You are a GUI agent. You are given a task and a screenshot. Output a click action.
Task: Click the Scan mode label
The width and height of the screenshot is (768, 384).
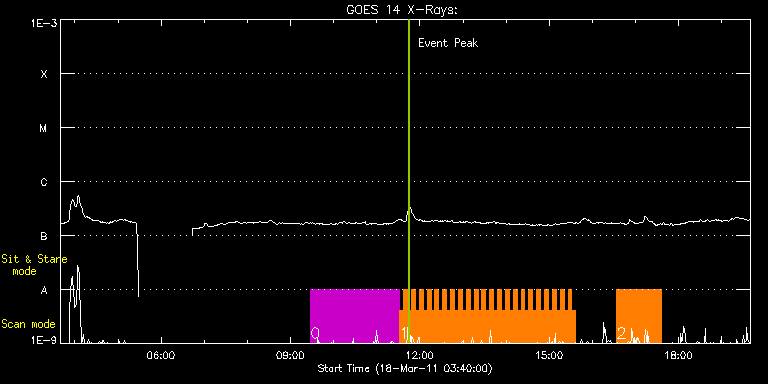coord(28,324)
